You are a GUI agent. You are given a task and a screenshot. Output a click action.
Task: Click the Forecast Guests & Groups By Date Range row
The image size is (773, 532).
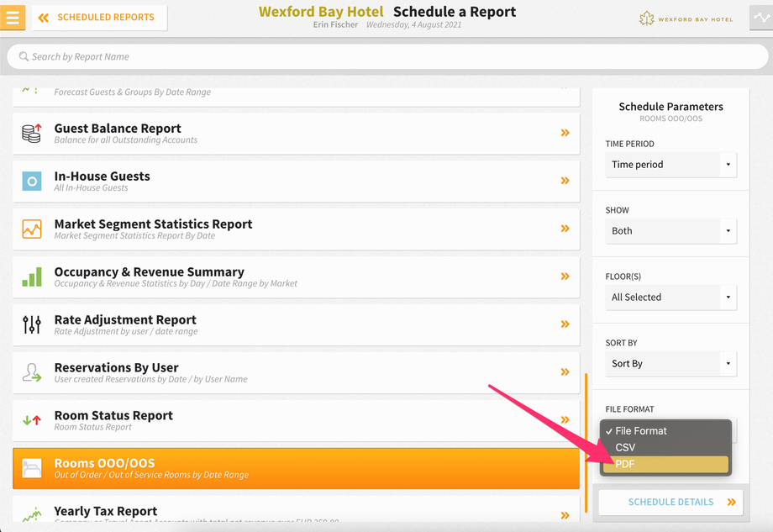click(x=297, y=97)
